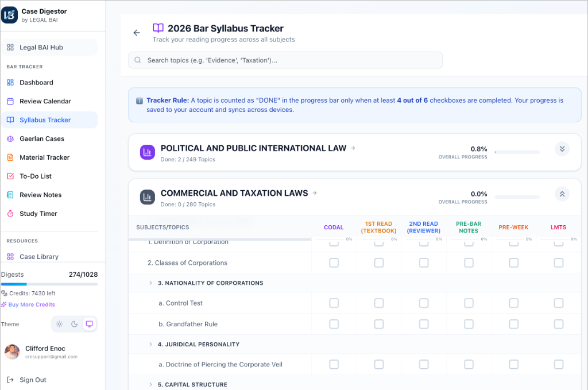
Task: Collapse the Commercial and Taxation Laws section
Action: coord(562,194)
